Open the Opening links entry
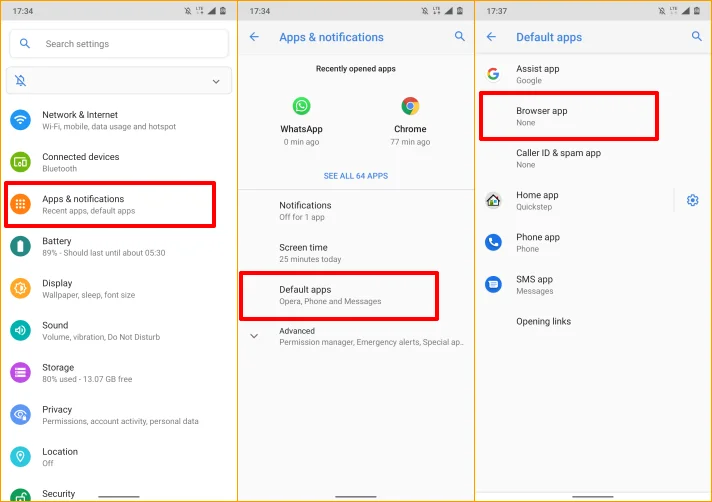712x502 pixels. (593, 322)
